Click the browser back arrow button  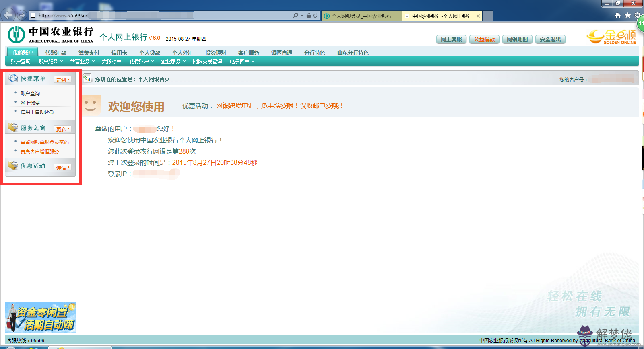8,15
